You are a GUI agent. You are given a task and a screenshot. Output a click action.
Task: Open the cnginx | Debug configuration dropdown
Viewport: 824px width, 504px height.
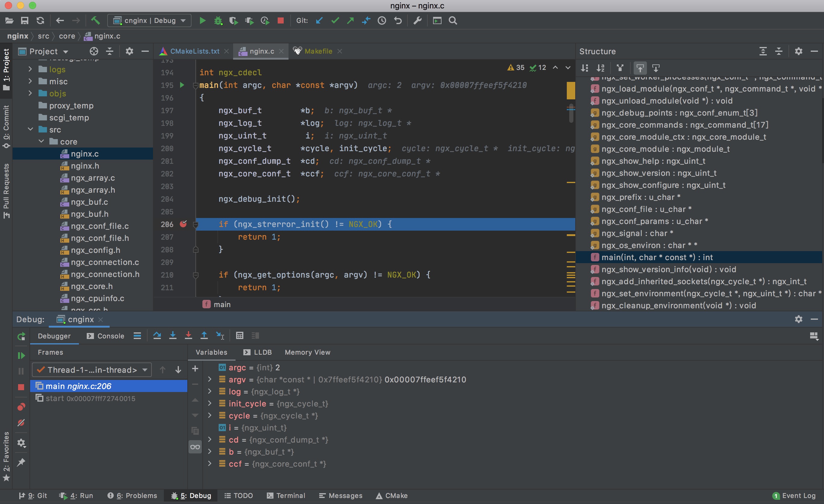click(x=149, y=21)
